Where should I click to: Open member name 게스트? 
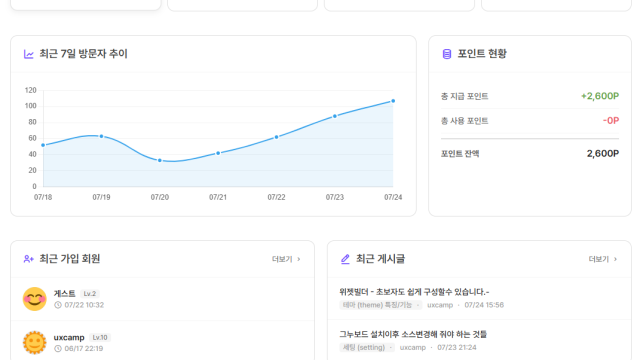[64, 293]
